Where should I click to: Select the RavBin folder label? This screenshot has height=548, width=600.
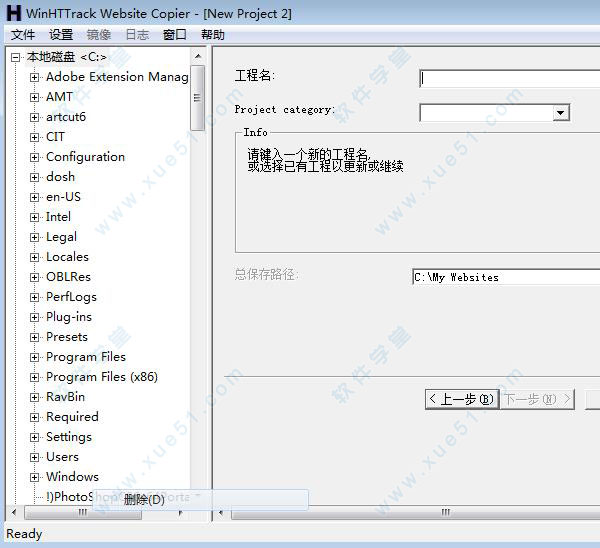[x=65, y=397]
